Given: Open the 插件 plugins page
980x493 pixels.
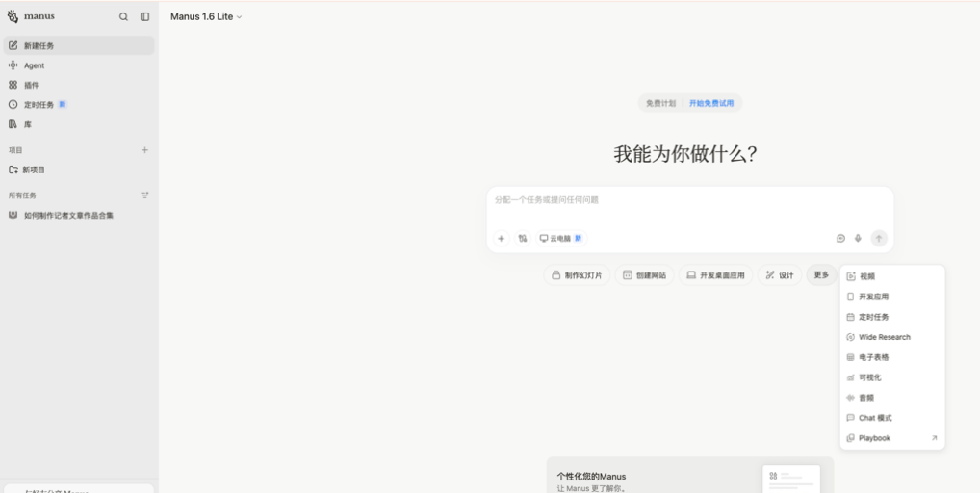Looking at the screenshot, I should pyautogui.click(x=79, y=85).
